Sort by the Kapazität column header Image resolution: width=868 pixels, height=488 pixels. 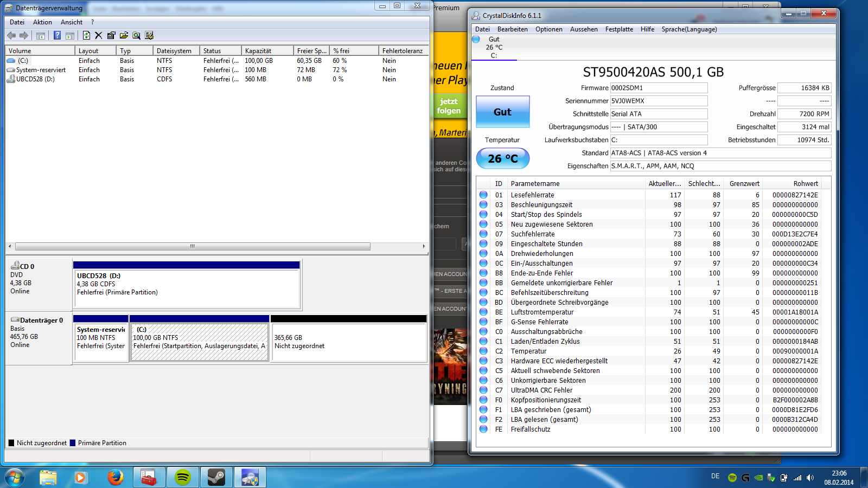pyautogui.click(x=267, y=51)
